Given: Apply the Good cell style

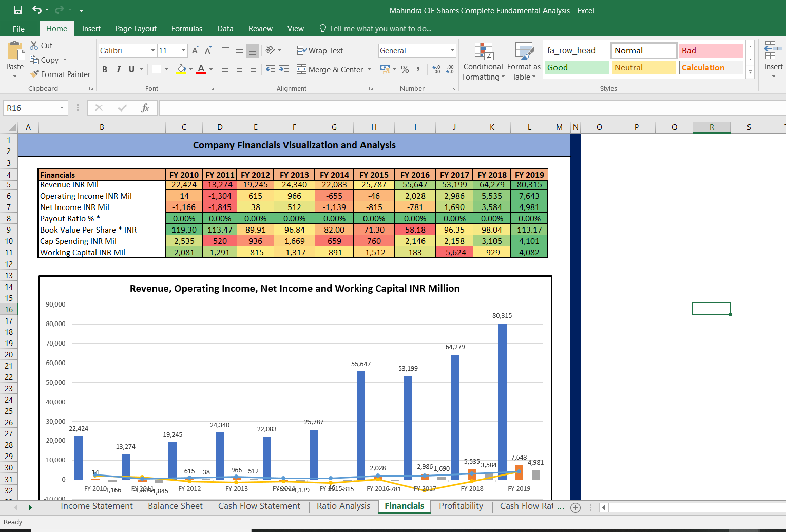Looking at the screenshot, I should click(x=577, y=67).
